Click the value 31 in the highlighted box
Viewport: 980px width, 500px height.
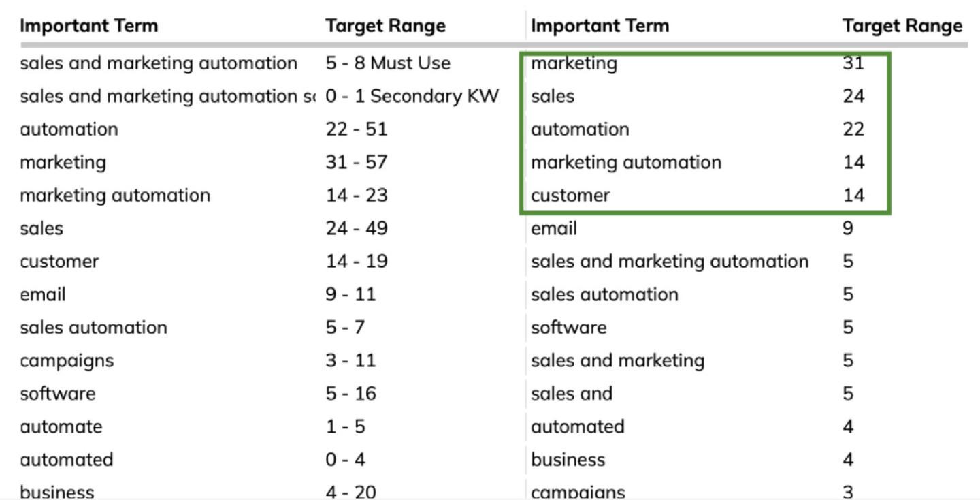tap(853, 63)
